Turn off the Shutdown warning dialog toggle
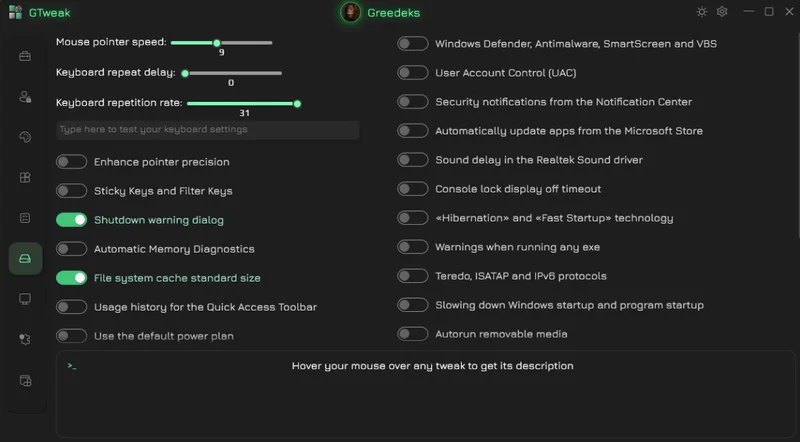800x442 pixels. 71,220
